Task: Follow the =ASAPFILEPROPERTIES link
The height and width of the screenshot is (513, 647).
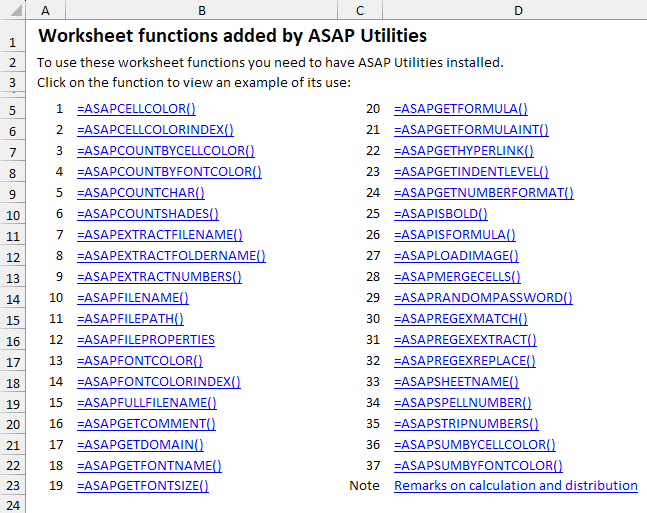Action: point(145,339)
